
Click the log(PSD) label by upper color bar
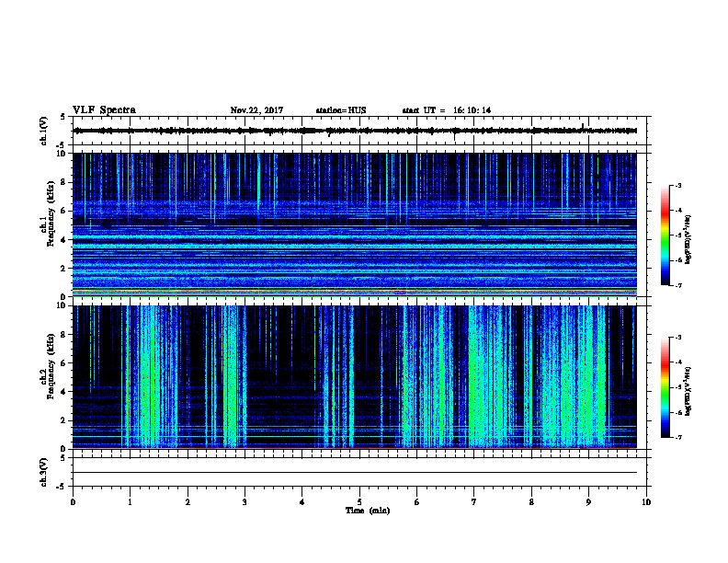688,239
